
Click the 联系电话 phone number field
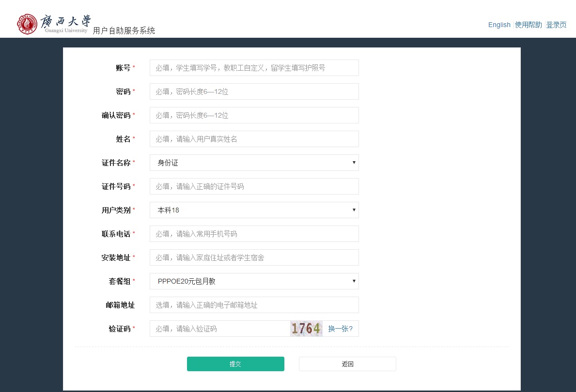(254, 234)
